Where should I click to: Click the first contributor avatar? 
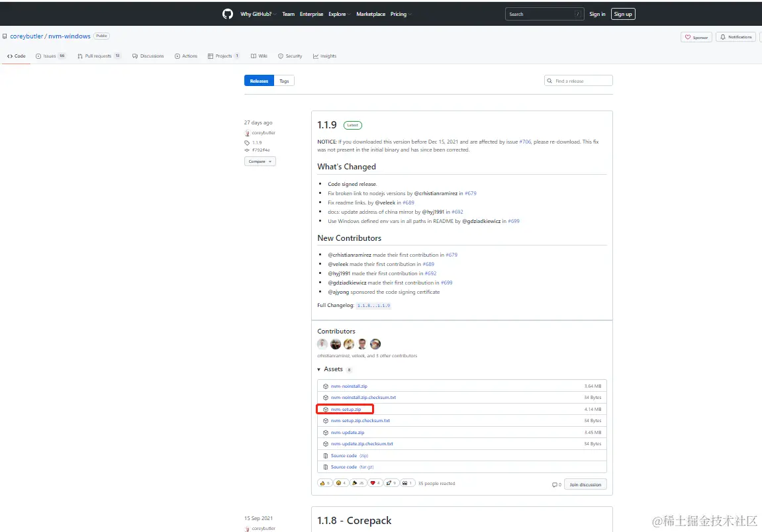322,344
